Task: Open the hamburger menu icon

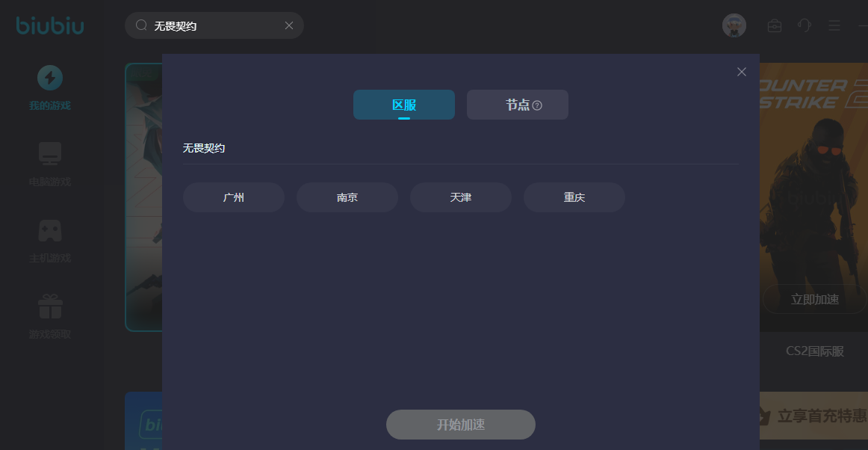Action: (x=834, y=25)
